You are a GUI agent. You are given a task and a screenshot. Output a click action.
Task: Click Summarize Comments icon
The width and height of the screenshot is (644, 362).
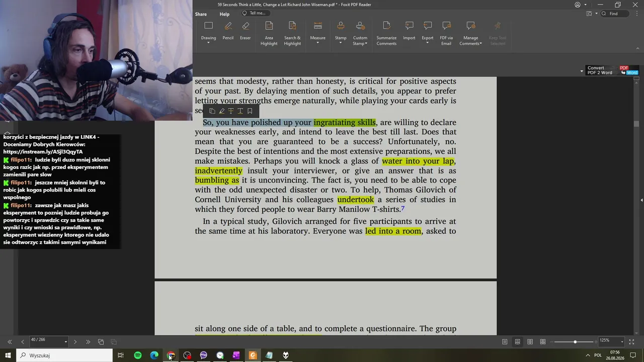click(x=386, y=26)
